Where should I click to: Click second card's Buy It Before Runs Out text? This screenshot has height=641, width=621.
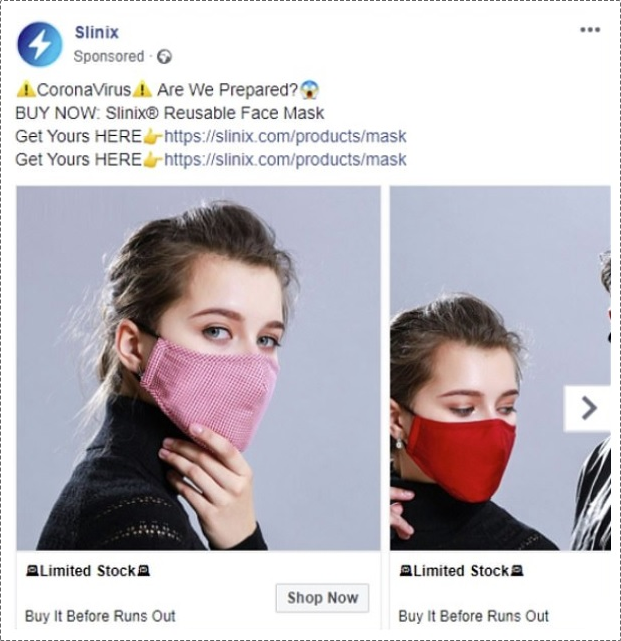(473, 616)
